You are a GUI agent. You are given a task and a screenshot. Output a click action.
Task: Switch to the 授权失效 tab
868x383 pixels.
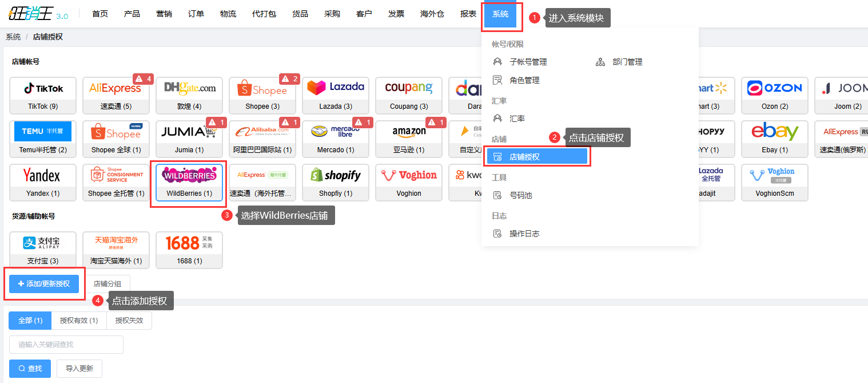tap(129, 321)
